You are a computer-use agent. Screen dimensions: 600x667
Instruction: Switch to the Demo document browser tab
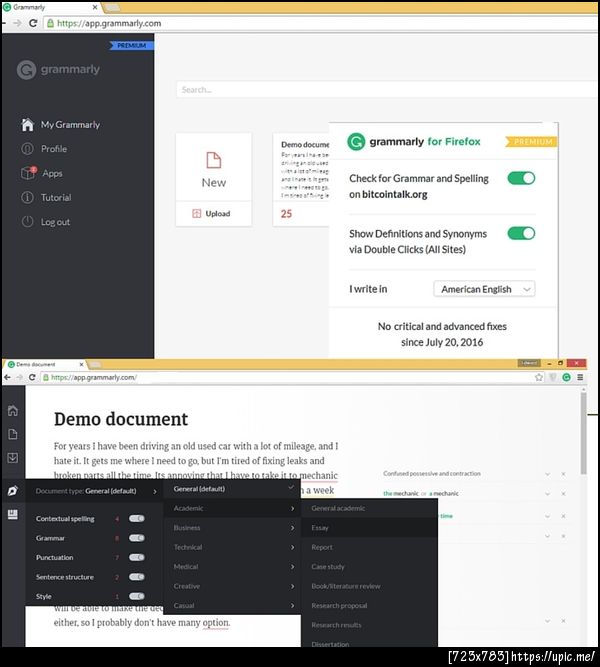(x=45, y=365)
